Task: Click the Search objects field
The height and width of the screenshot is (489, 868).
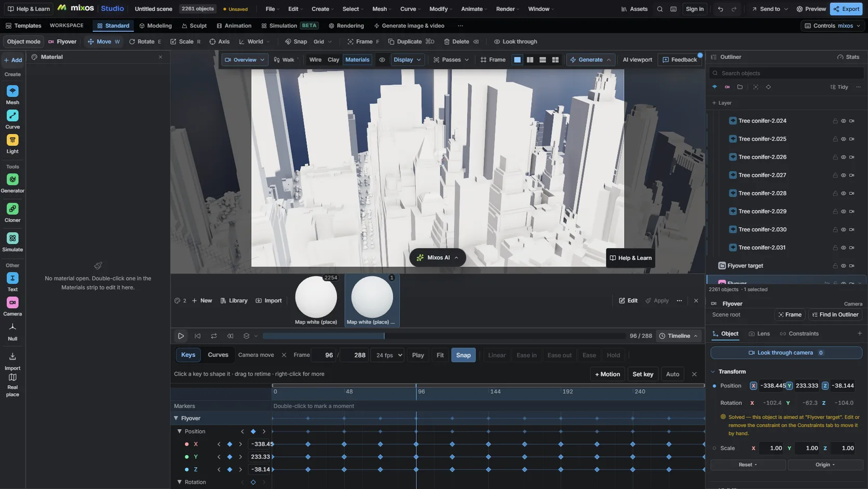Action: (786, 73)
